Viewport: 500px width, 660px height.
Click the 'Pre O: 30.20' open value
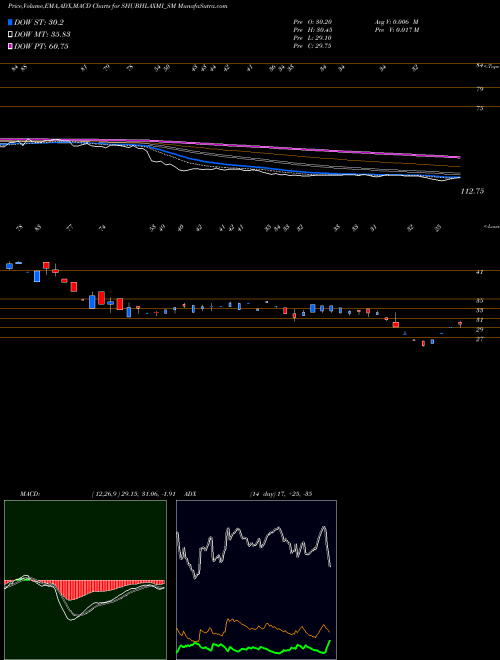click(x=312, y=22)
